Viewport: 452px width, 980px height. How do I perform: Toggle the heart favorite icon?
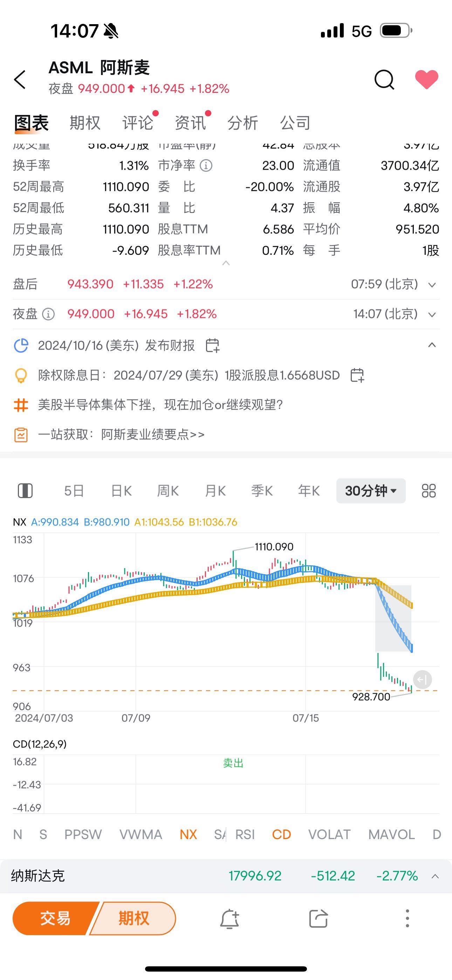coord(426,80)
